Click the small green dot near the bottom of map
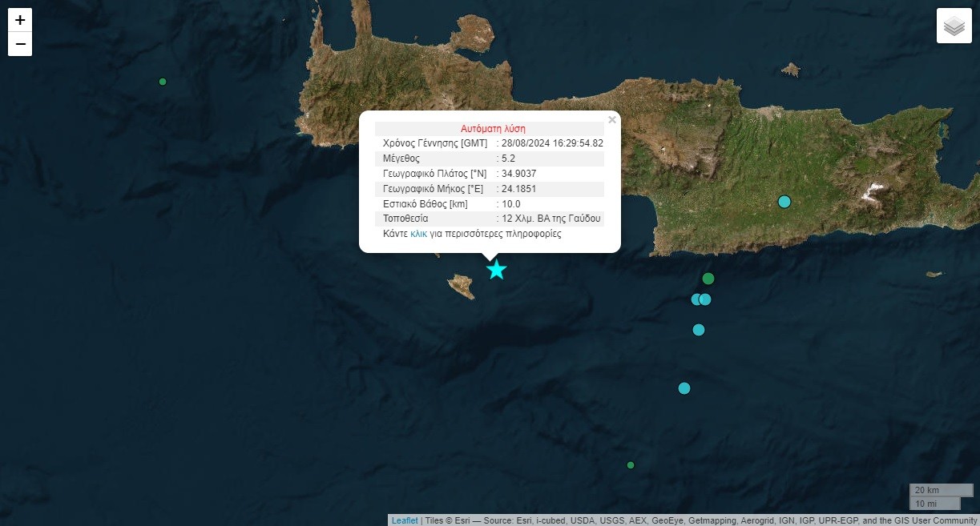The height and width of the screenshot is (526, 980). 631,465
